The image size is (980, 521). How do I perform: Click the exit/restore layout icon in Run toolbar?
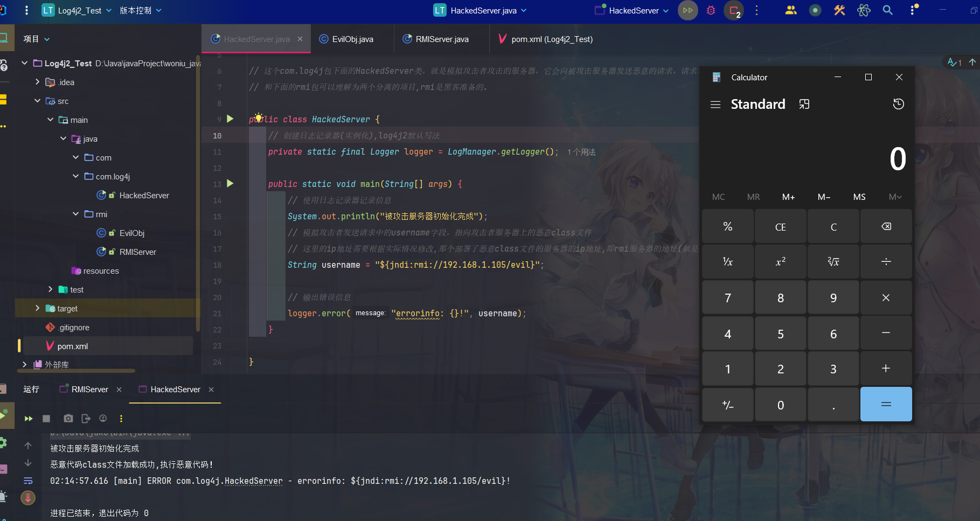pyautogui.click(x=86, y=419)
